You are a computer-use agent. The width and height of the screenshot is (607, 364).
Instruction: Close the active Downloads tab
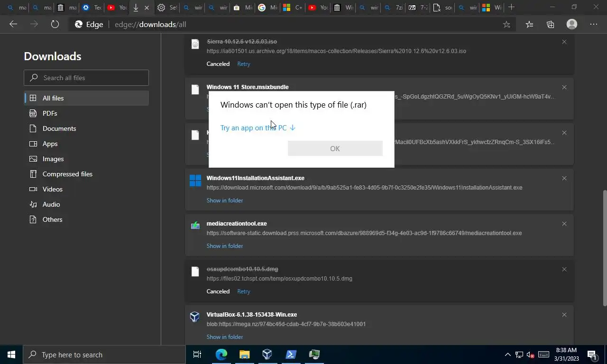(x=147, y=8)
